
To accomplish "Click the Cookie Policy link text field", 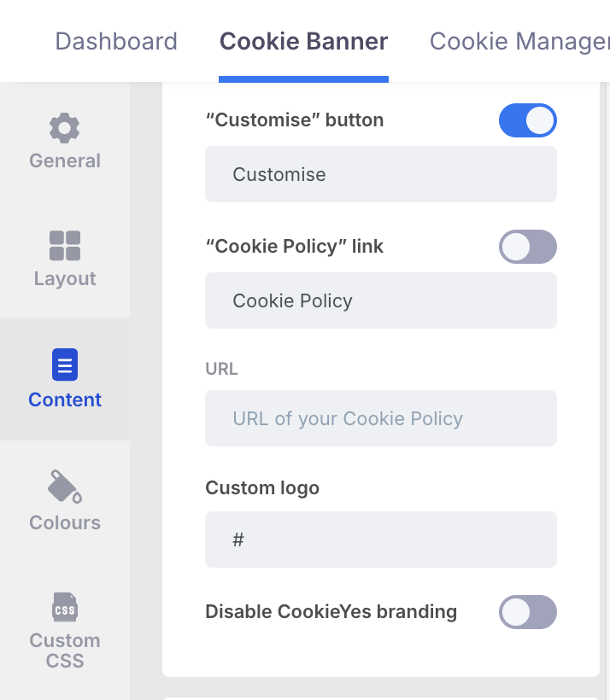I will click(x=381, y=300).
